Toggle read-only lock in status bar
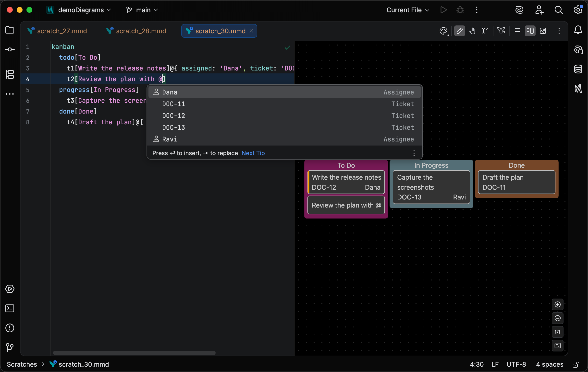 (x=576, y=365)
